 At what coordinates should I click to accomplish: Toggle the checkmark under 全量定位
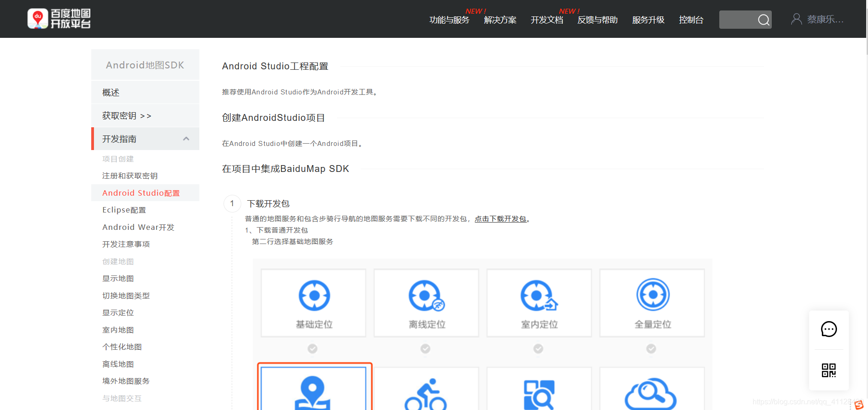point(651,349)
